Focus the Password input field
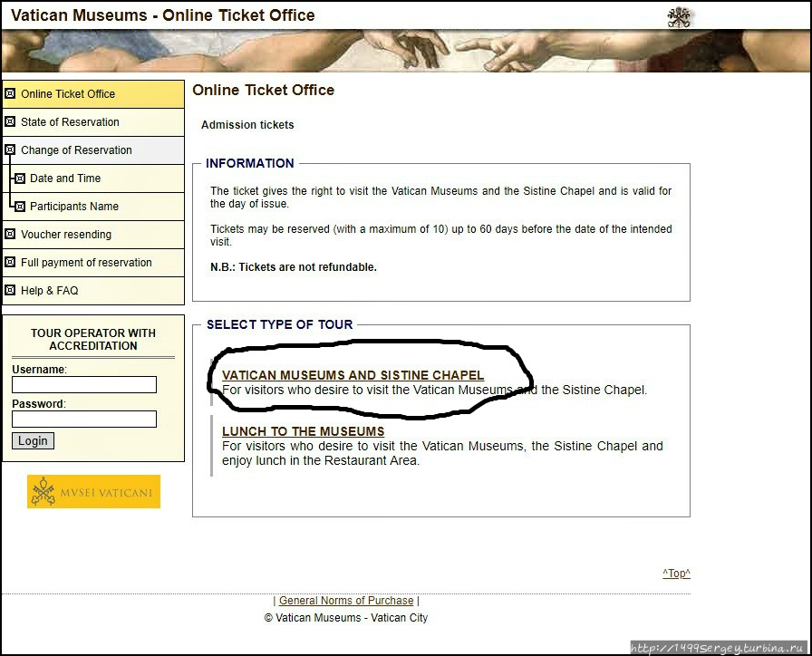The width and height of the screenshot is (812, 656). (x=84, y=419)
